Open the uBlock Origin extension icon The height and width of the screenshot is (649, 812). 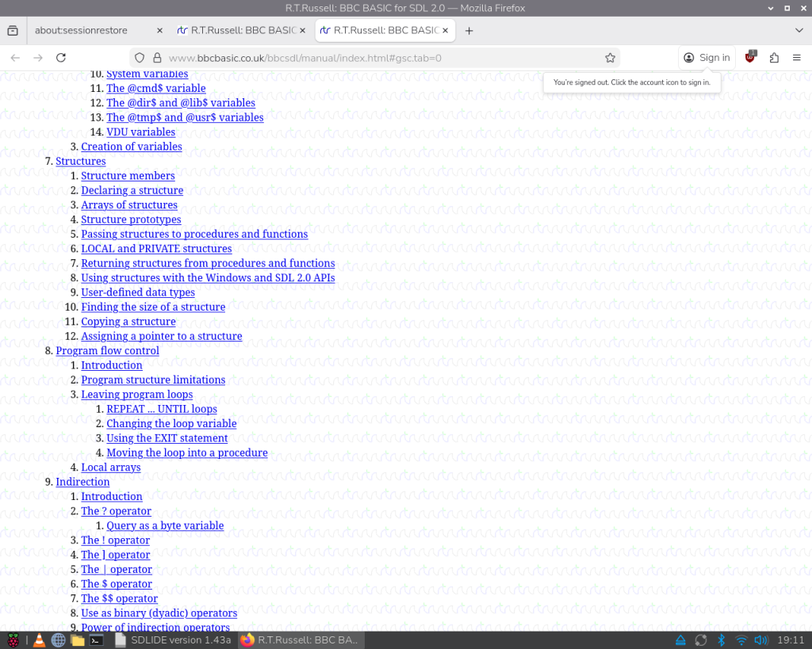[x=750, y=57]
